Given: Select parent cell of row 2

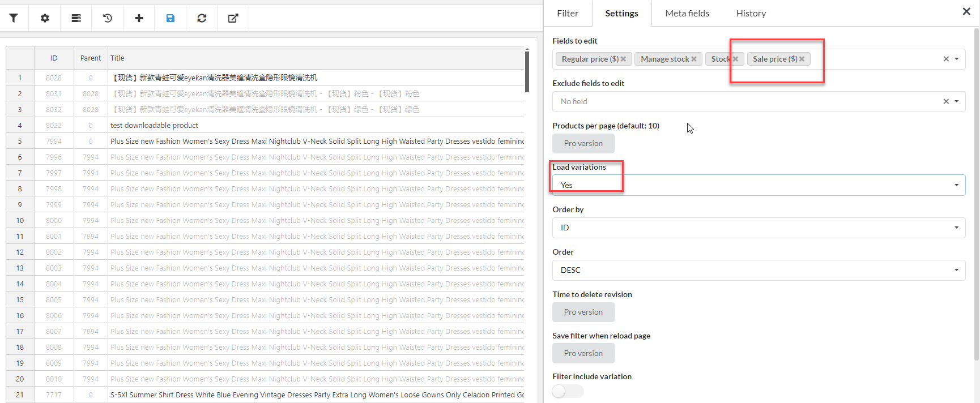Looking at the screenshot, I should click(91, 93).
